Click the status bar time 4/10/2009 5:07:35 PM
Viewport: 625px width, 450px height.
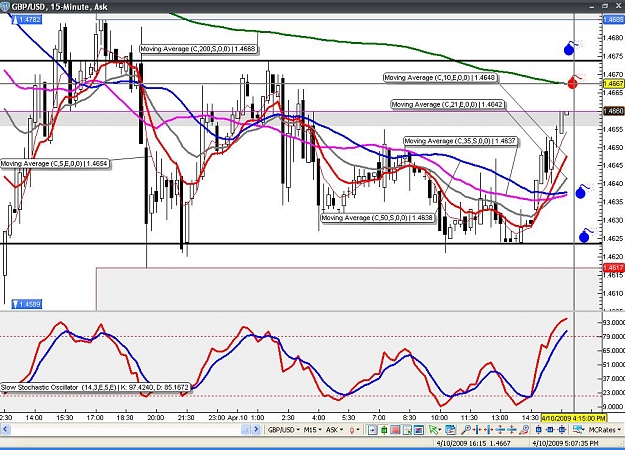tap(565, 443)
